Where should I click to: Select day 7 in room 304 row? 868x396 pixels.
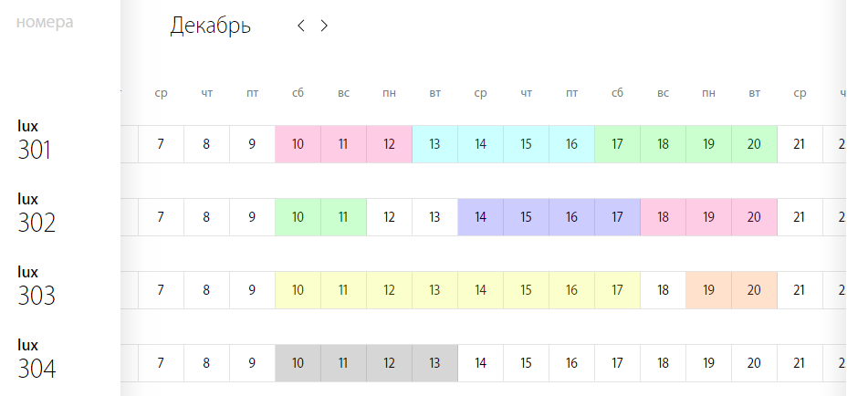coord(161,363)
